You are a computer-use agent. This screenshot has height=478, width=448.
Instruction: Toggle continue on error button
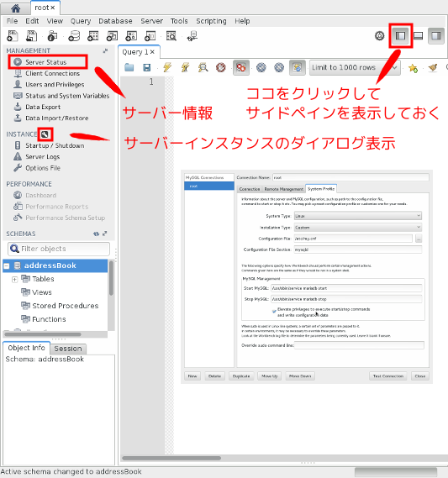point(241,67)
